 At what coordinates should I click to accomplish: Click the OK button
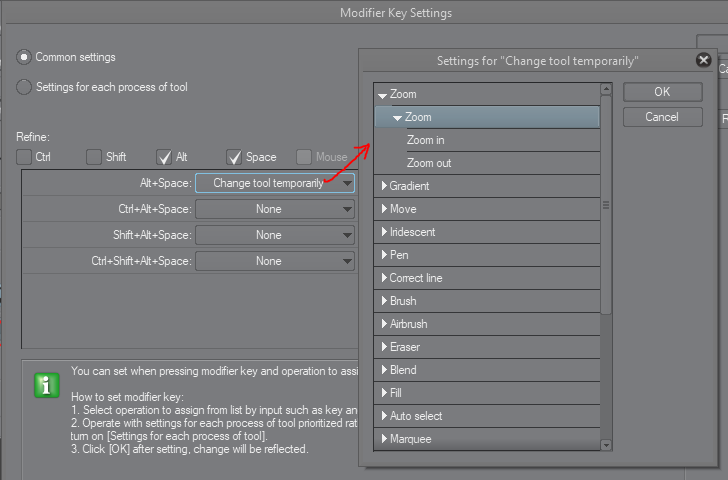coord(662,92)
